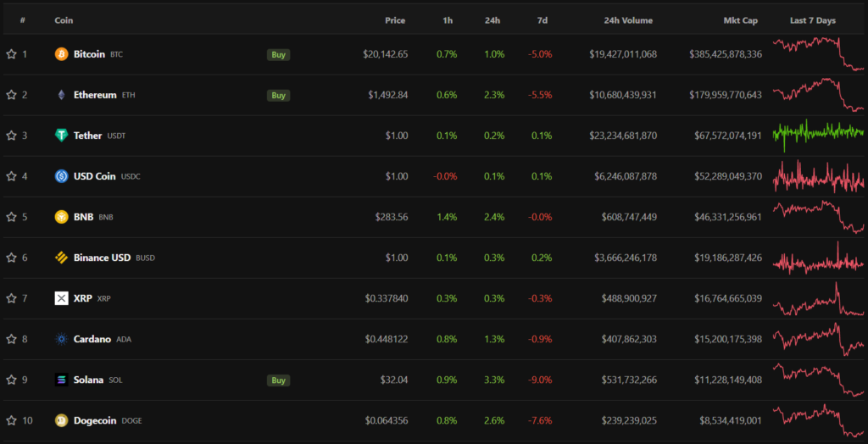Buy Bitcoin with the Buy button
This screenshot has height=444, width=868.
coord(278,54)
